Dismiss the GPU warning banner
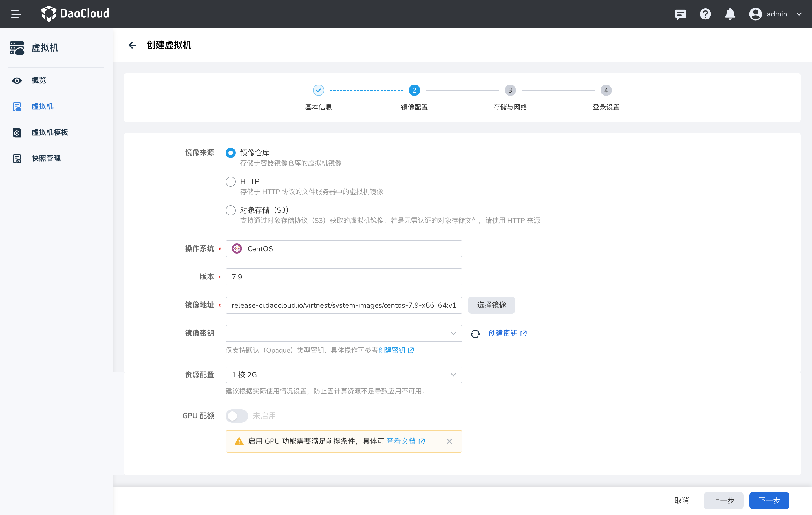Viewport: 812px width, 515px height. (x=449, y=441)
